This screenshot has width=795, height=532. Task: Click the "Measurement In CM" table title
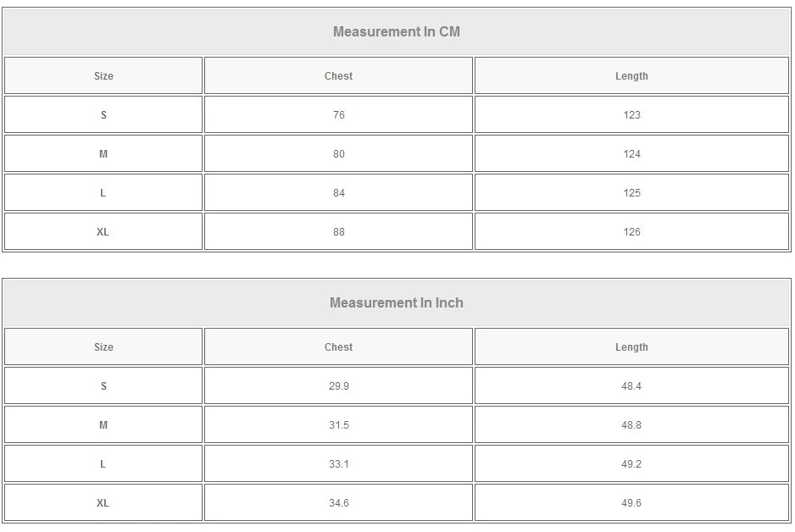point(397,32)
